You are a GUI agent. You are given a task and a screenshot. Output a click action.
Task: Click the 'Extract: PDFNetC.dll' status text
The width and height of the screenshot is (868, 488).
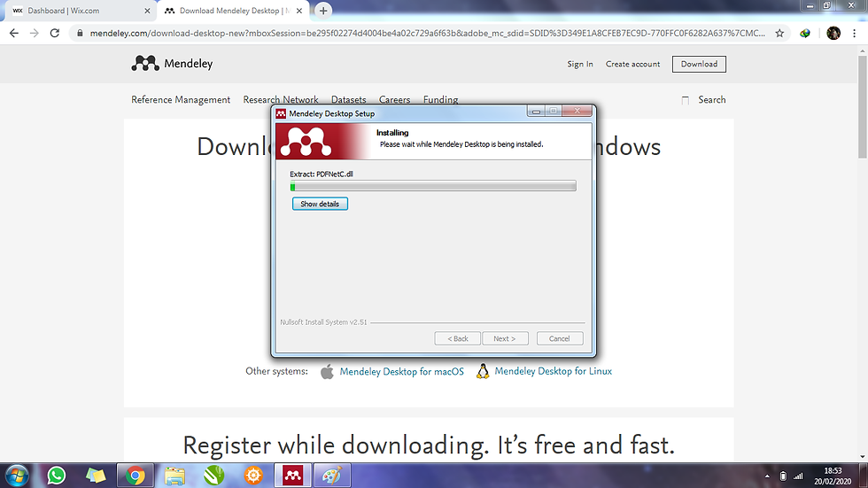[x=322, y=174]
